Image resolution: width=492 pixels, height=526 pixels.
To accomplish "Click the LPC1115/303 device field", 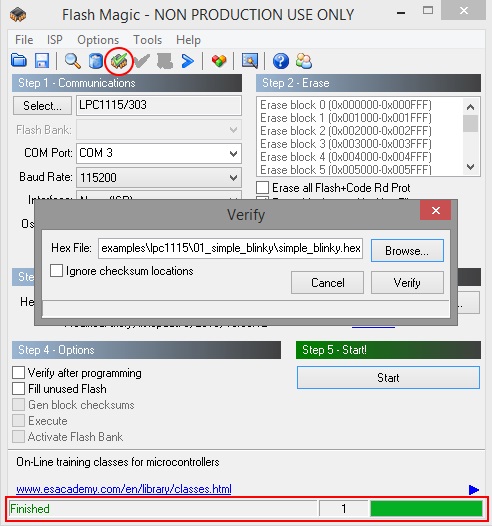I will (x=159, y=106).
